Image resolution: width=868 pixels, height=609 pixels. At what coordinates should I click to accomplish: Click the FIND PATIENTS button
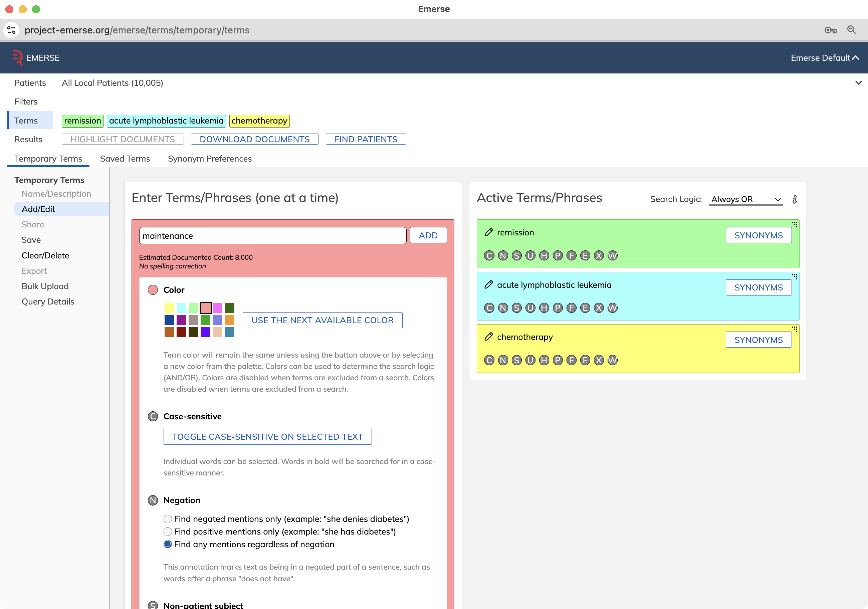tap(366, 139)
